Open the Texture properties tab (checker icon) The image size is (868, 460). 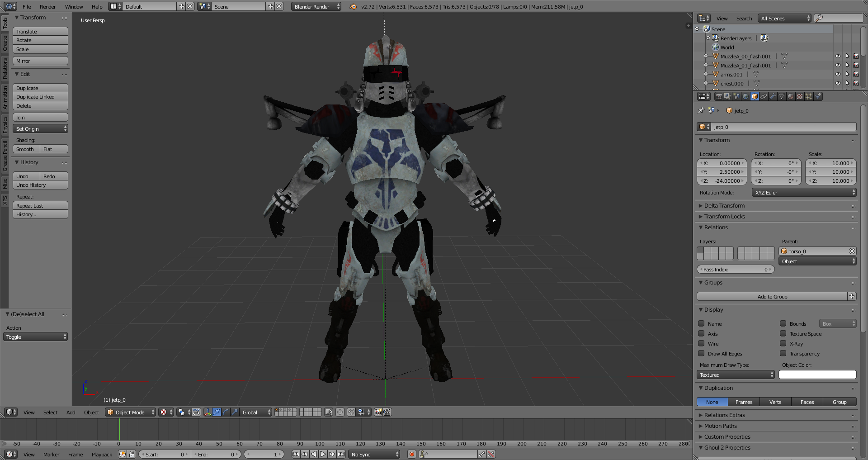[x=800, y=96]
